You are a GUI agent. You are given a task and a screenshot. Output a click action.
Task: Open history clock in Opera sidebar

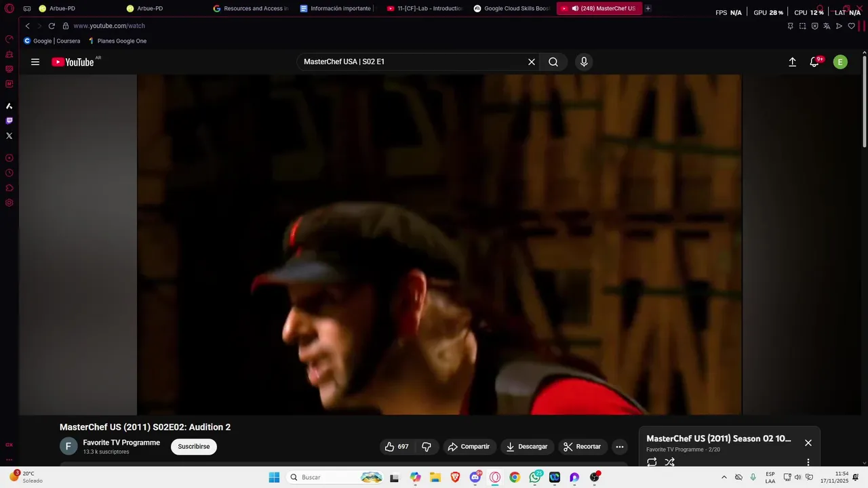[9, 173]
